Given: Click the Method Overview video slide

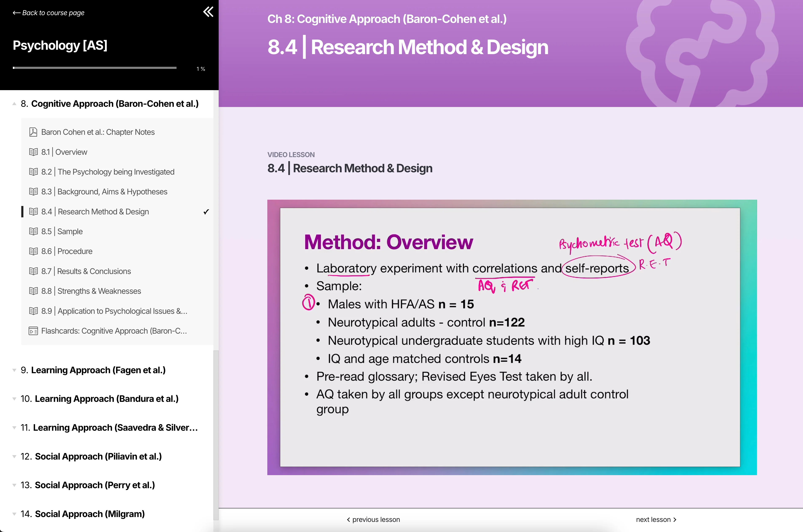Looking at the screenshot, I should click(512, 337).
